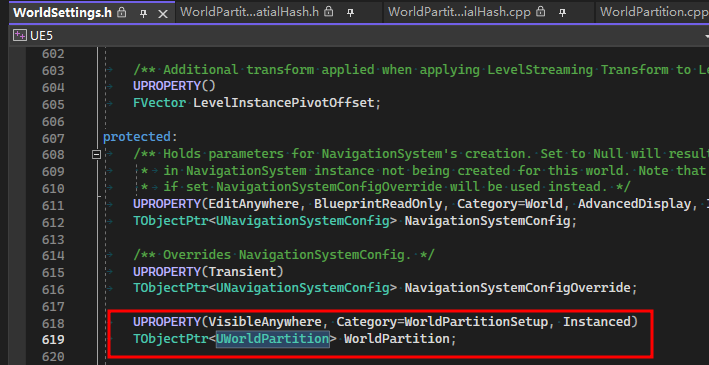709x365 pixels.
Task: Click WorldPartition variable name on line 619
Action: click(397, 338)
